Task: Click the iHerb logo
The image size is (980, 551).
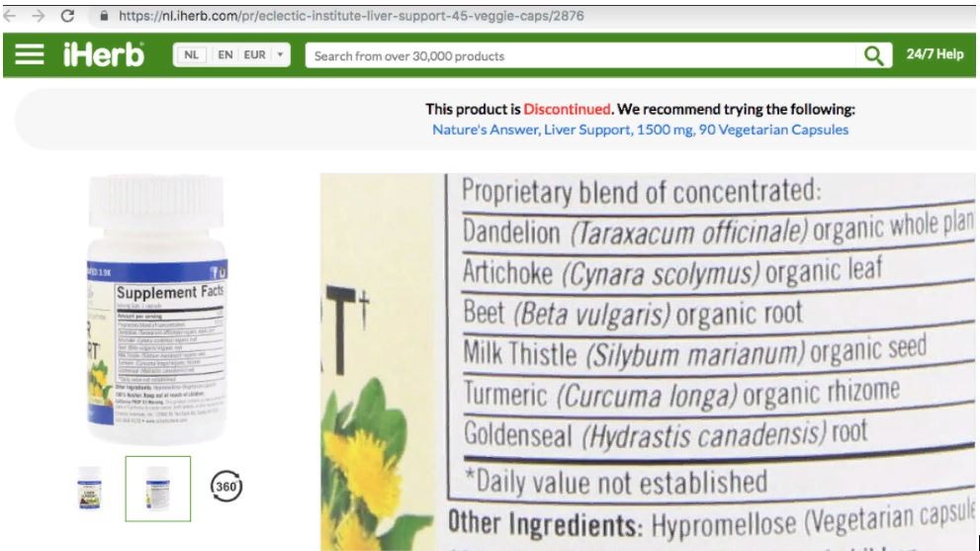Action: click(x=104, y=55)
